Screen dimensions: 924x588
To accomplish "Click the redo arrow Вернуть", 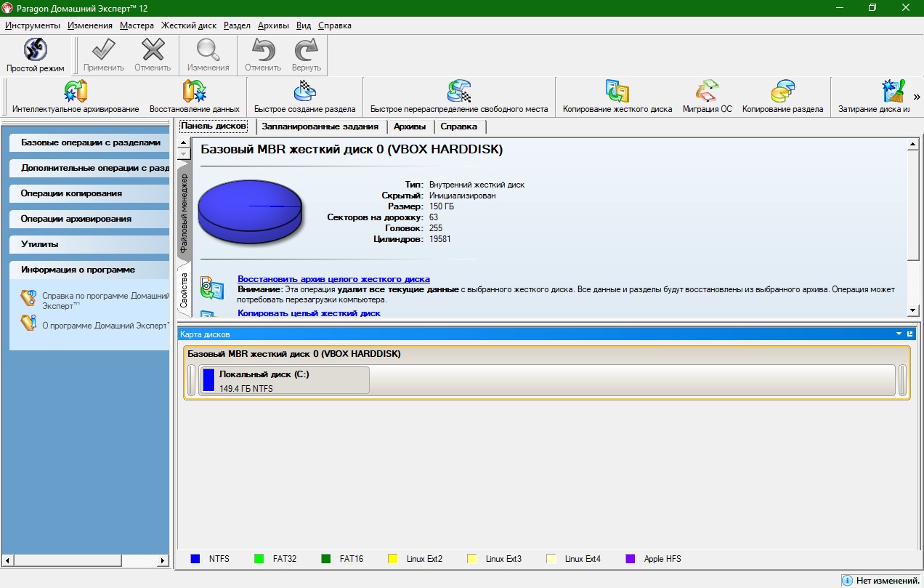I will (x=307, y=50).
